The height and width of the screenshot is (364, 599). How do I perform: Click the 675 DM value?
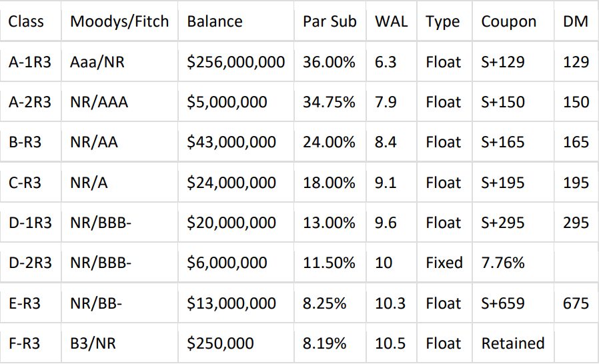pyautogui.click(x=576, y=303)
